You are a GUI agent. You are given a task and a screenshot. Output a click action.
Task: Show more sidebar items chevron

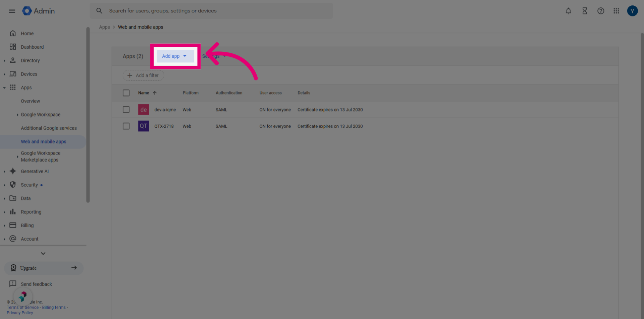pos(43,253)
